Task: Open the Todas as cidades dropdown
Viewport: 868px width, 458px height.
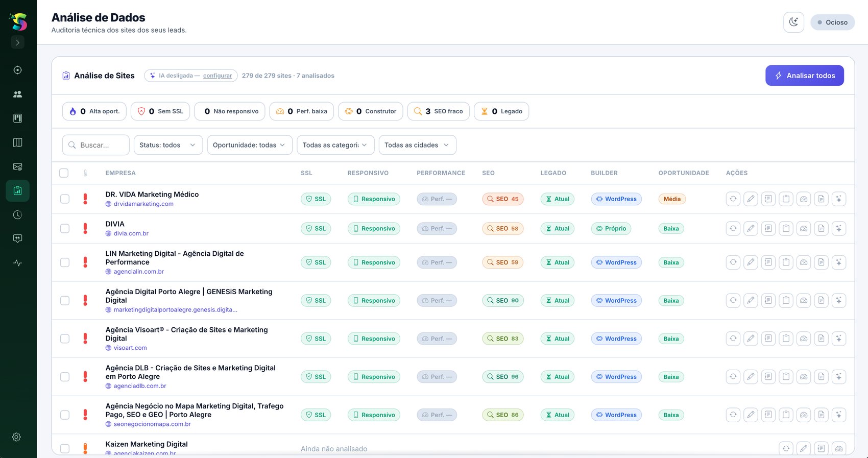Action: point(417,145)
